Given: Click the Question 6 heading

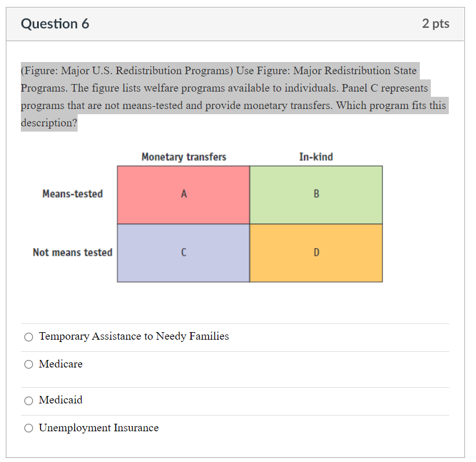Looking at the screenshot, I should (55, 24).
